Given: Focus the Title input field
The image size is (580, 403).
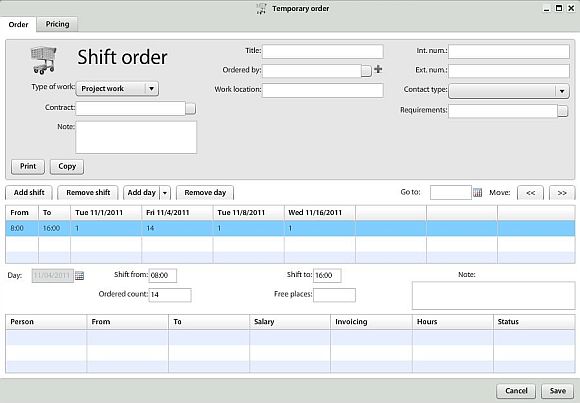Looking at the screenshot, I should tap(323, 51).
